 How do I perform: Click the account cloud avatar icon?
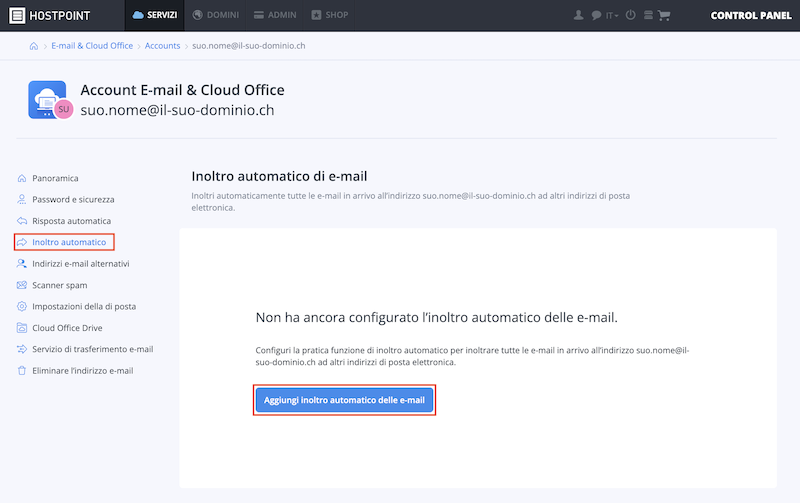point(50,99)
